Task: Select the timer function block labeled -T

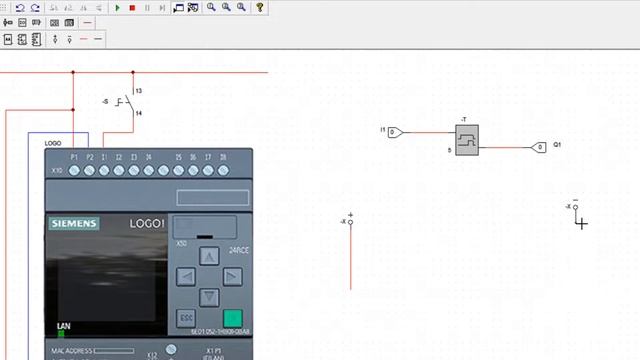Action: click(x=467, y=140)
